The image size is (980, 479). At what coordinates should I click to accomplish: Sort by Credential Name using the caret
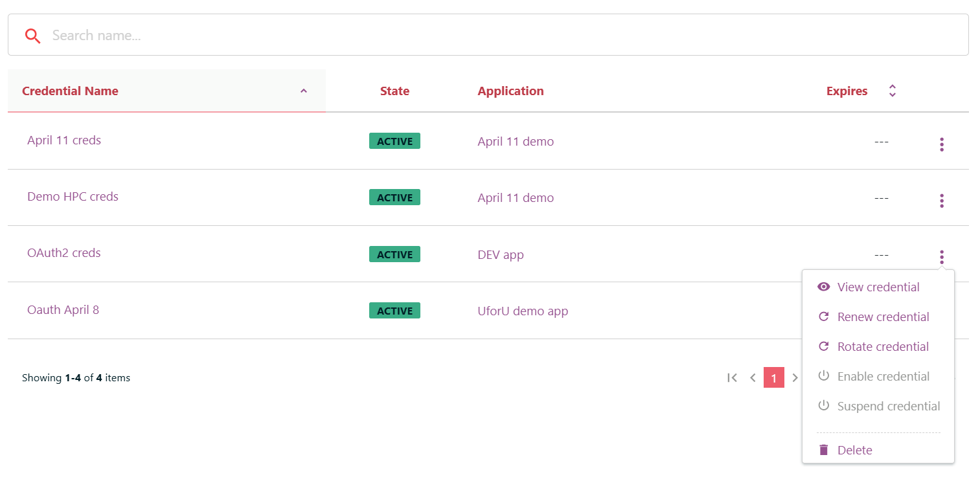pos(303,91)
